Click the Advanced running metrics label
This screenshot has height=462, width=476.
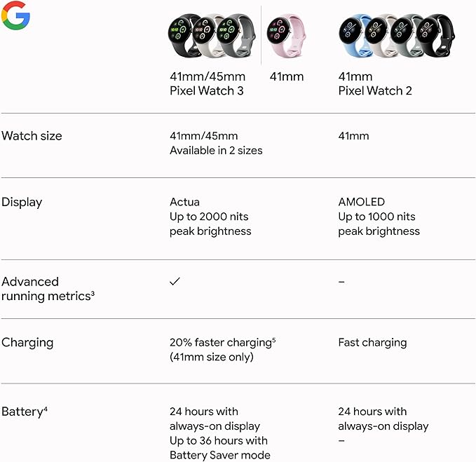pyautogui.click(x=48, y=289)
